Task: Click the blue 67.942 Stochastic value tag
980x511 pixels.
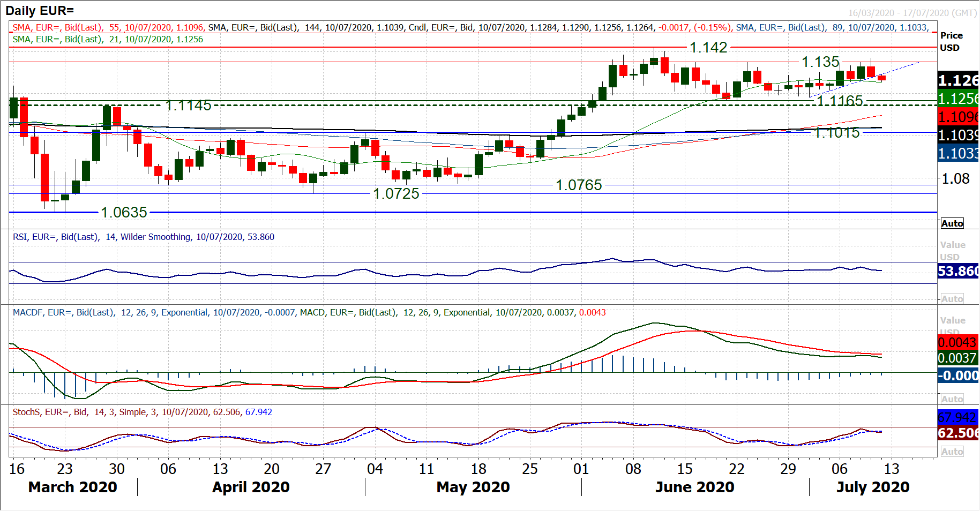Action: pyautogui.click(x=957, y=417)
